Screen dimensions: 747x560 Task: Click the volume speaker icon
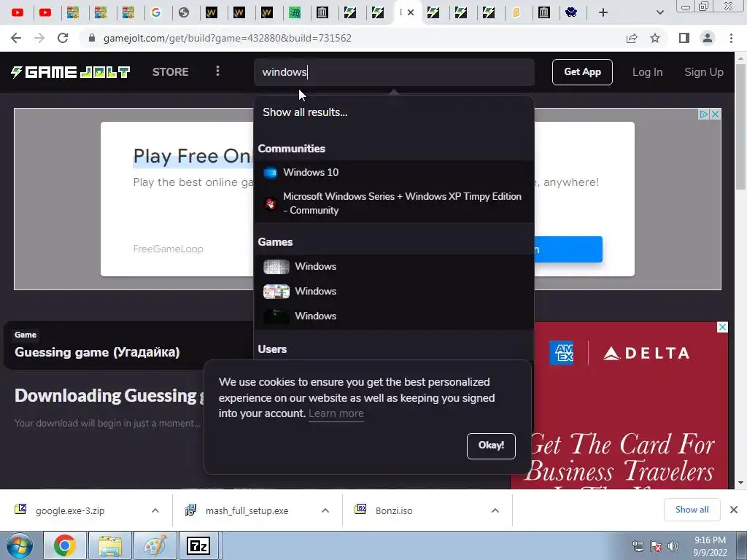pos(673,546)
